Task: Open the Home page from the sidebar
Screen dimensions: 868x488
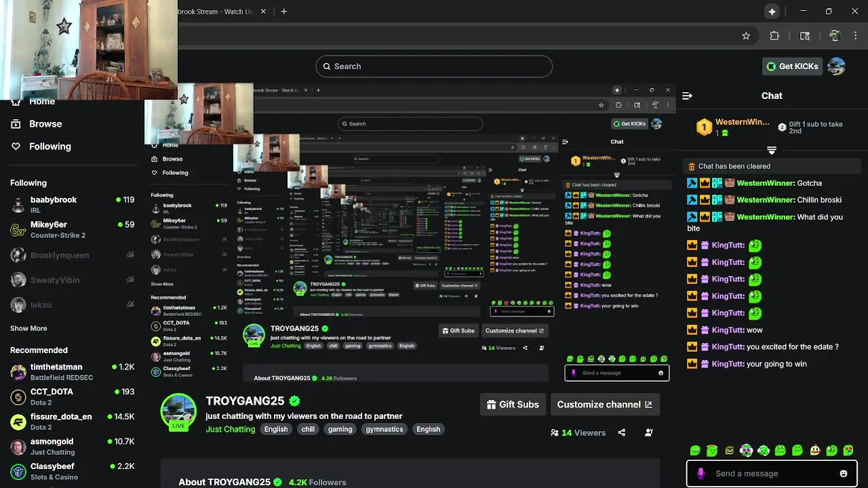Action: coord(42,102)
